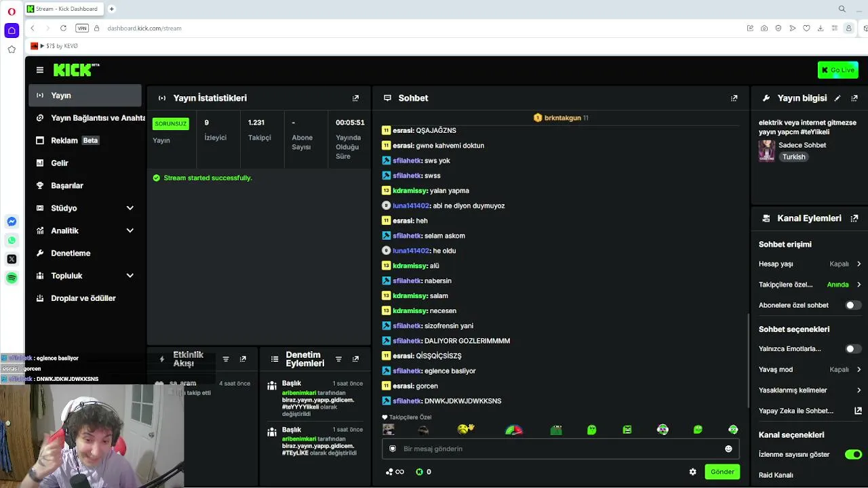Select the speedometer gauge emote
The image size is (868, 488).
click(514, 430)
